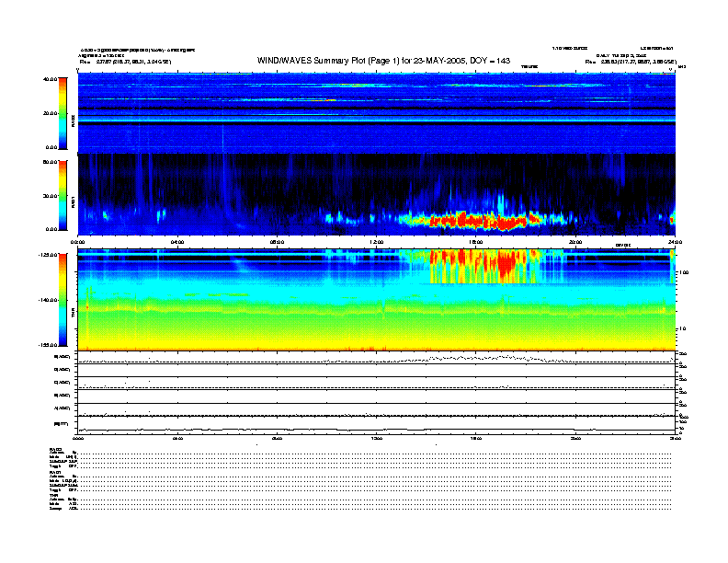Click the WIND/WAVES Summary Plot title
Screen dimensions: 728x563
point(383,61)
